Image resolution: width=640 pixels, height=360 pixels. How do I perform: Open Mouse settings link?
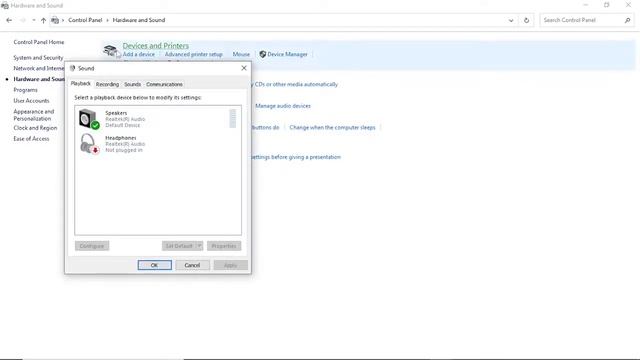coord(241,54)
